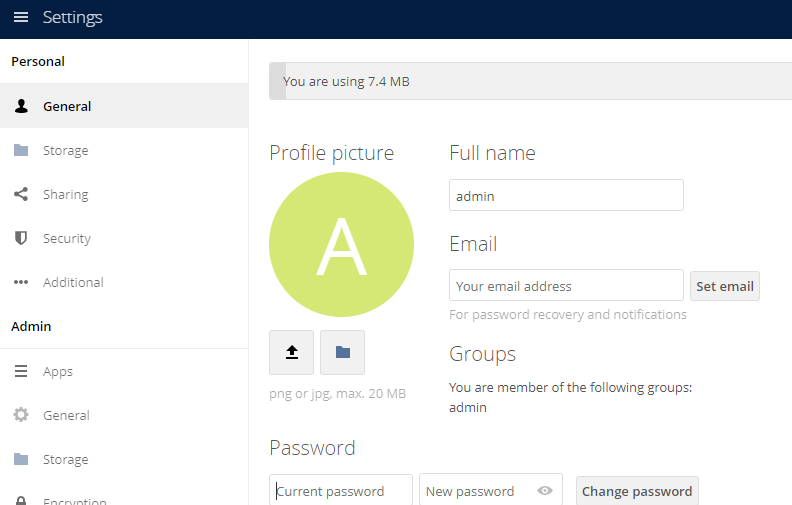Click the Profile picture heading

click(x=331, y=153)
